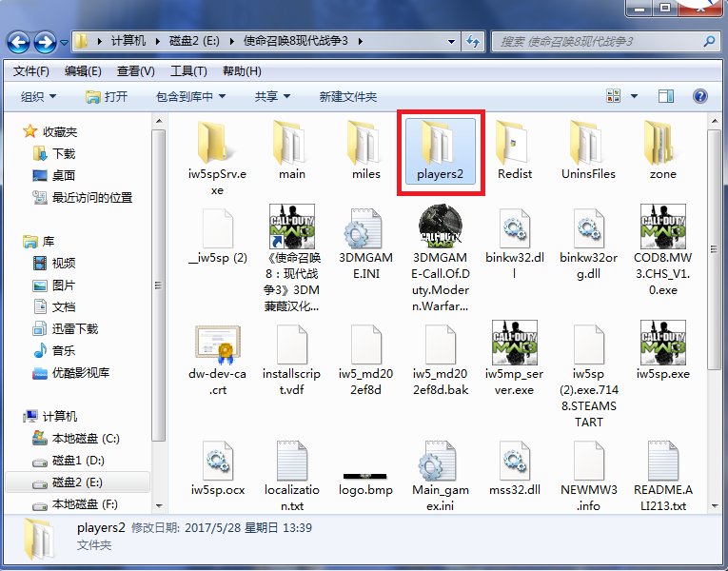Expand the arrow after 磁盘2 (E:) breadcrumb

232,41
